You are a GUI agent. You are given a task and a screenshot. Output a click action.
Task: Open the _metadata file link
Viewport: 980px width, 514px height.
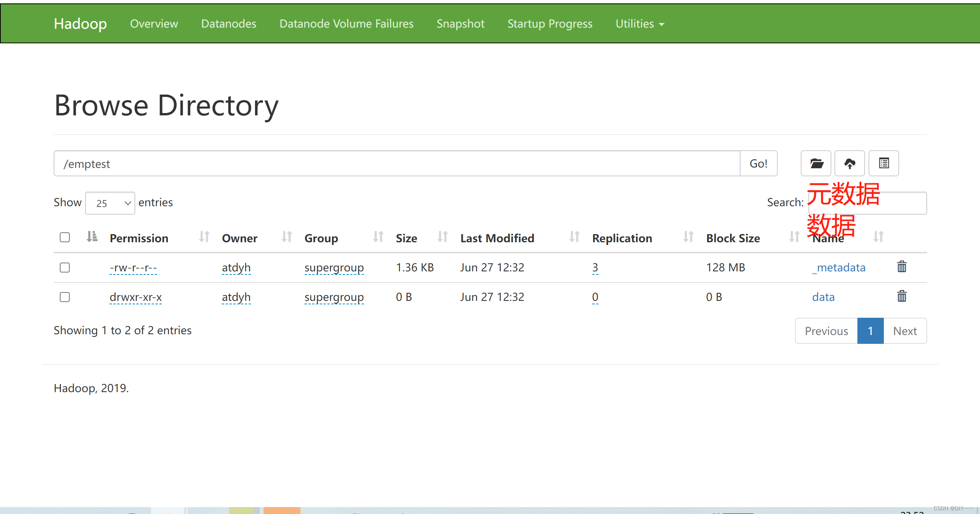(839, 268)
